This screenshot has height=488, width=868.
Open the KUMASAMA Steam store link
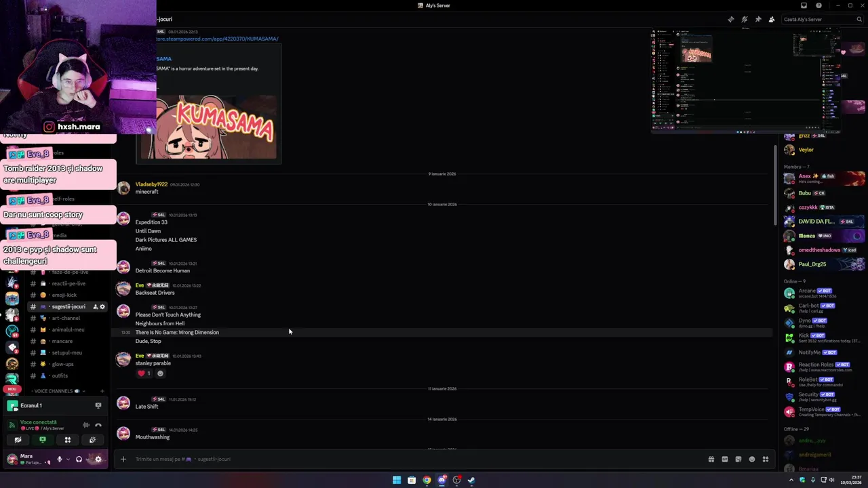(x=217, y=39)
